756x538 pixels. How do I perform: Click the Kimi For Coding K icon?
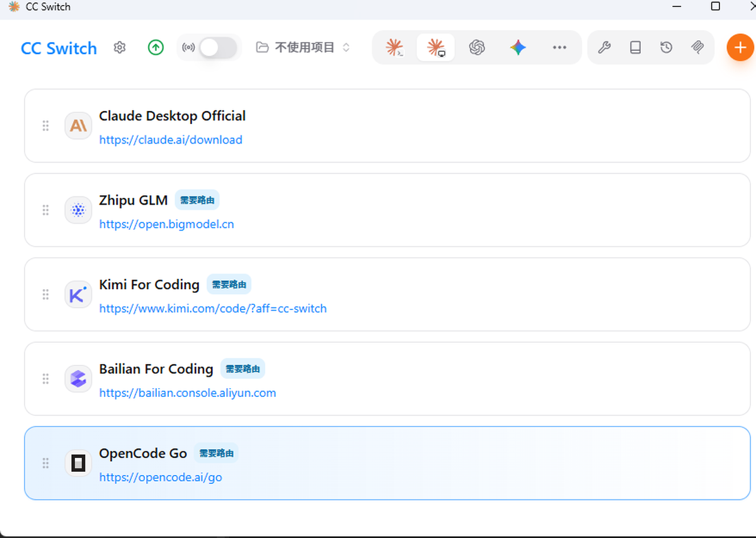78,295
